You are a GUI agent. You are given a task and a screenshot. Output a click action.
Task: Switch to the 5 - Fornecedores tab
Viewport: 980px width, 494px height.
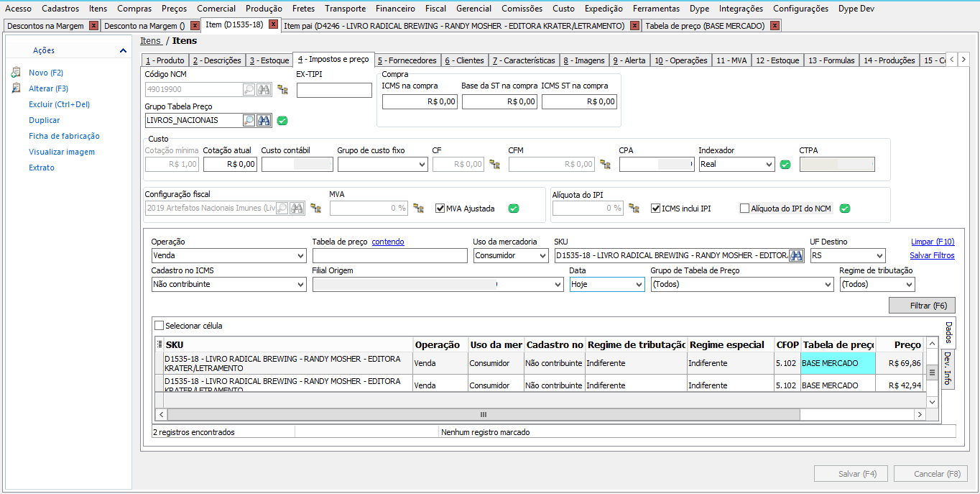[407, 60]
